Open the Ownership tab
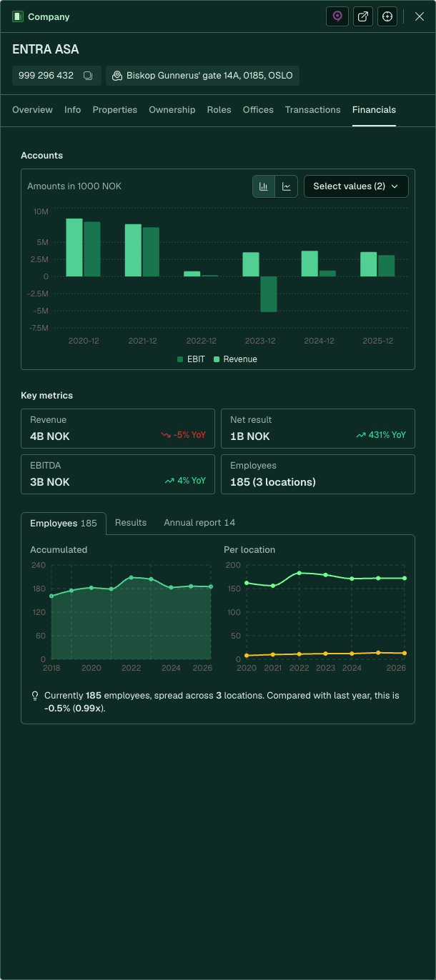Image resolution: width=436 pixels, height=980 pixels. pyautogui.click(x=172, y=110)
